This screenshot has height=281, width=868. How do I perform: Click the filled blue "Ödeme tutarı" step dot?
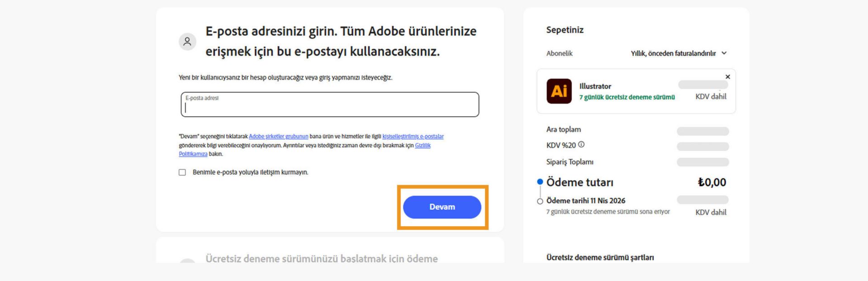point(539,182)
